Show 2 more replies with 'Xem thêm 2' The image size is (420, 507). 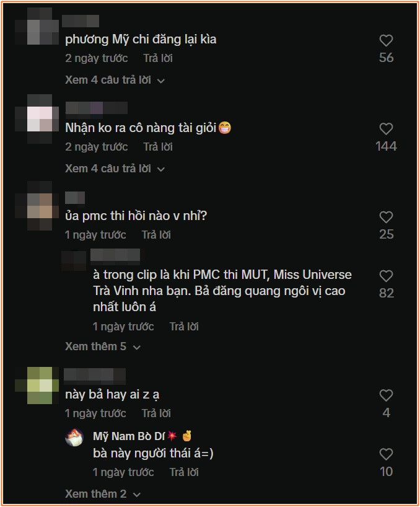103,494
